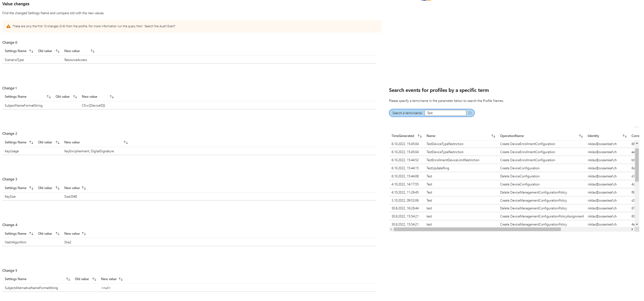Viewport: 644px width, 301px height.
Task: Sort events table by Identity column
Action: (624, 136)
